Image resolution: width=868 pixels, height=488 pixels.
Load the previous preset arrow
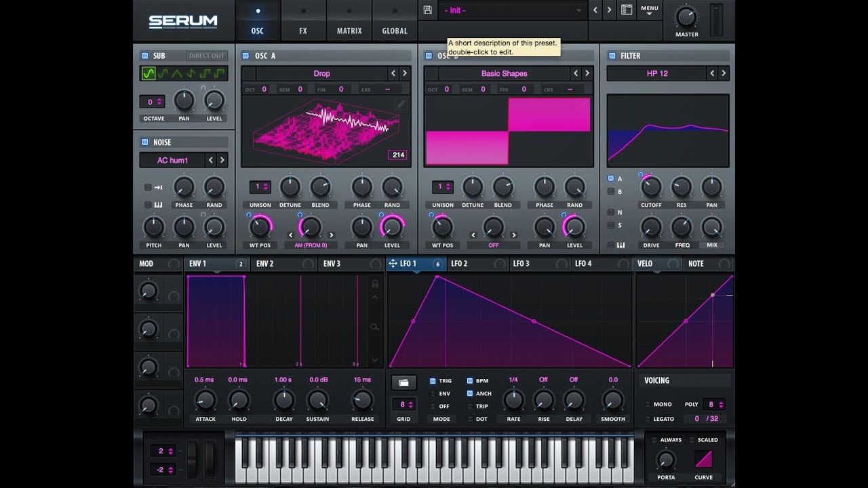[x=596, y=10]
